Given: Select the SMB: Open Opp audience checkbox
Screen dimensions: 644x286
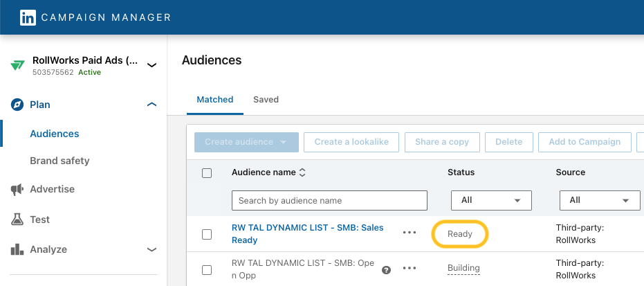Looking at the screenshot, I should 207,269.
